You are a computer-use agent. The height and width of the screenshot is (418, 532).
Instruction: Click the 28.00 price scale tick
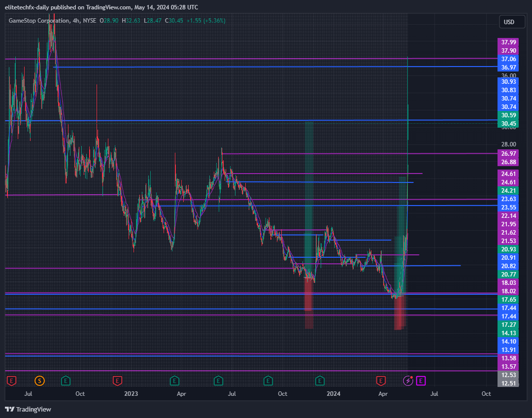[508, 144]
